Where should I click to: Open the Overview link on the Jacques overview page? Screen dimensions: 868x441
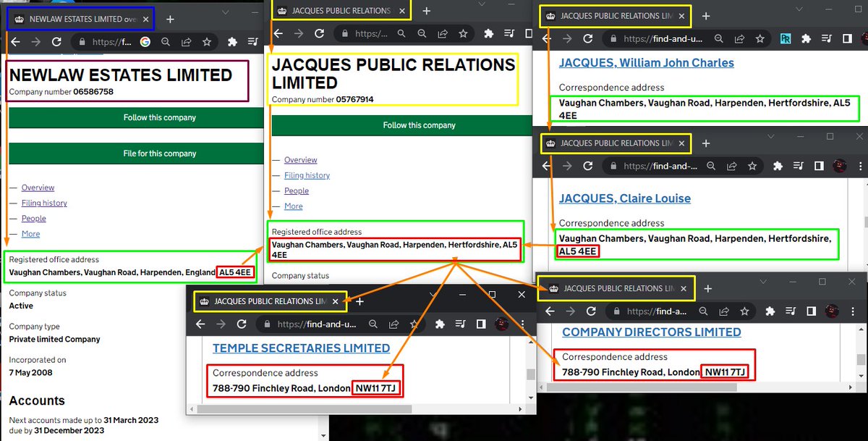pos(301,160)
